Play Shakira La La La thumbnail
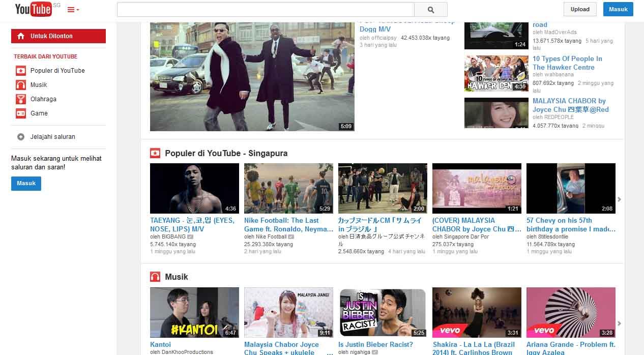The image size is (644, 355). click(477, 312)
